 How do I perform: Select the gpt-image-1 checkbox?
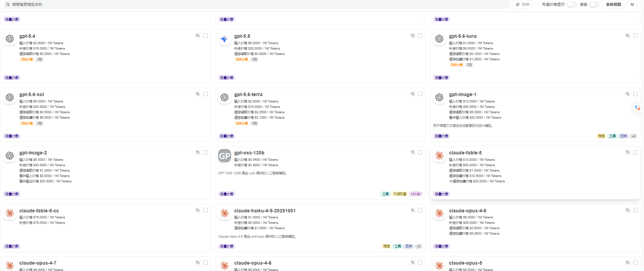[635, 94]
